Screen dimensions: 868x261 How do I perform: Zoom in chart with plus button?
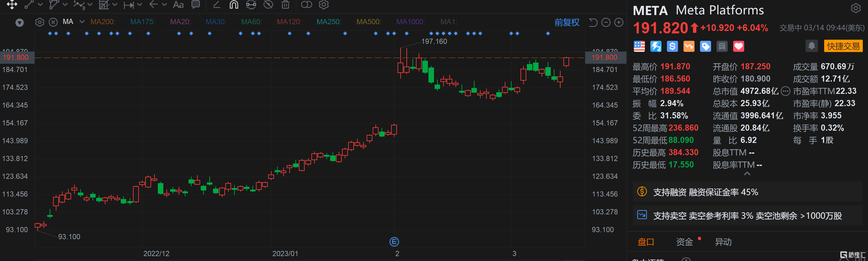click(x=619, y=23)
